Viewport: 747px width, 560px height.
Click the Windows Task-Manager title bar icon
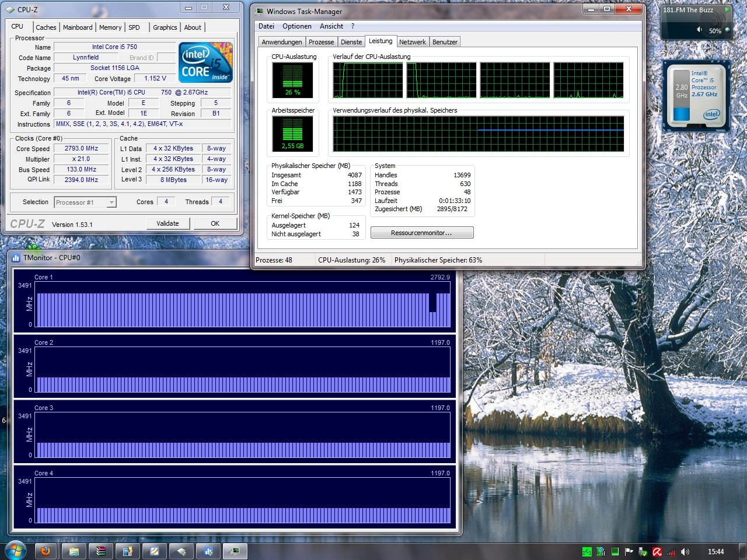click(260, 11)
